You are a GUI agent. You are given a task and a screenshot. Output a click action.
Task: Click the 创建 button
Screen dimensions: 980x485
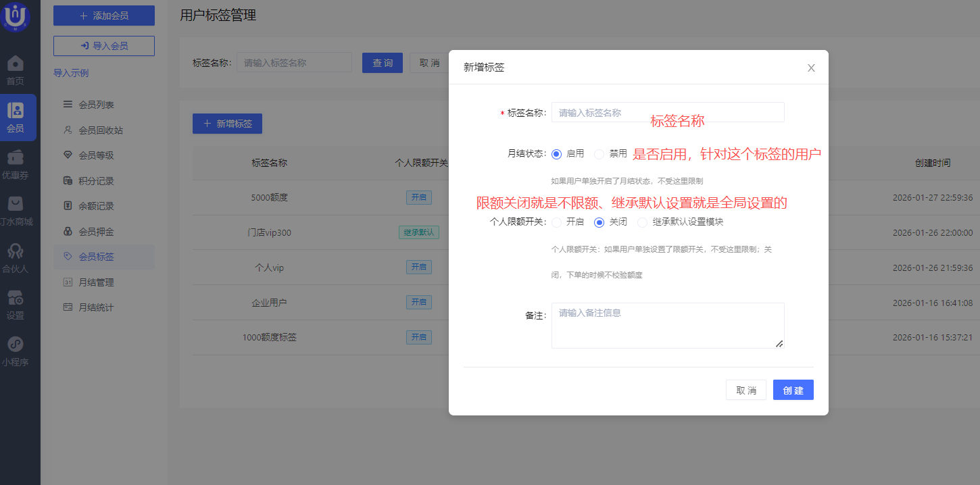[793, 390]
